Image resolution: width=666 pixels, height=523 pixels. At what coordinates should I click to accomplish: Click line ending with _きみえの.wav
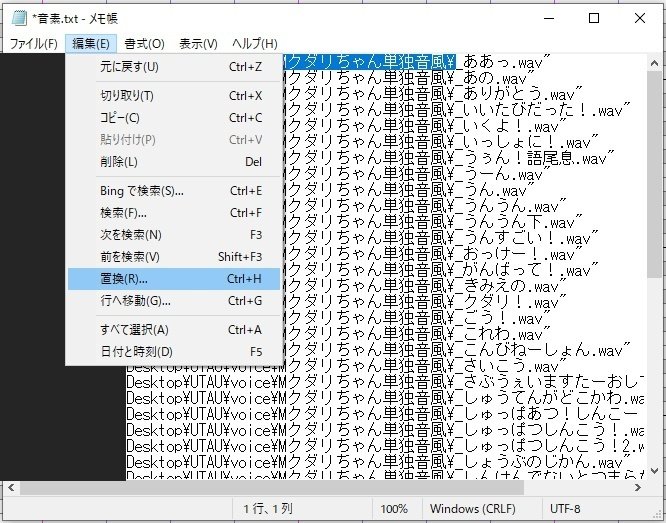click(425, 286)
